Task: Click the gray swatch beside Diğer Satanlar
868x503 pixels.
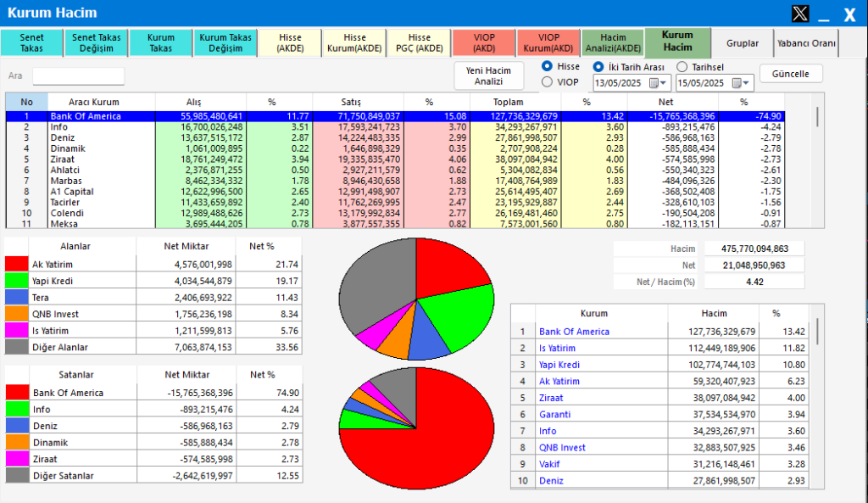Action: pos(17,476)
